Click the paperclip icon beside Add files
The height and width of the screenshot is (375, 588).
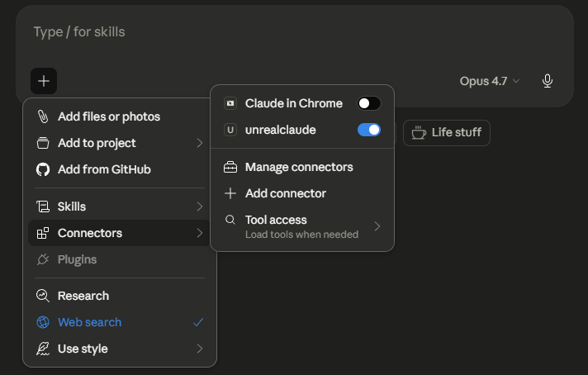tap(43, 116)
